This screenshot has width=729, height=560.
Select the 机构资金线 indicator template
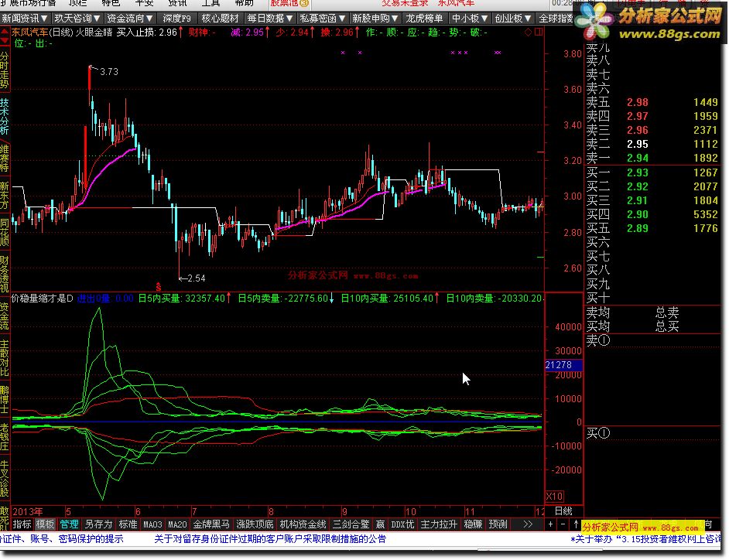(x=303, y=524)
